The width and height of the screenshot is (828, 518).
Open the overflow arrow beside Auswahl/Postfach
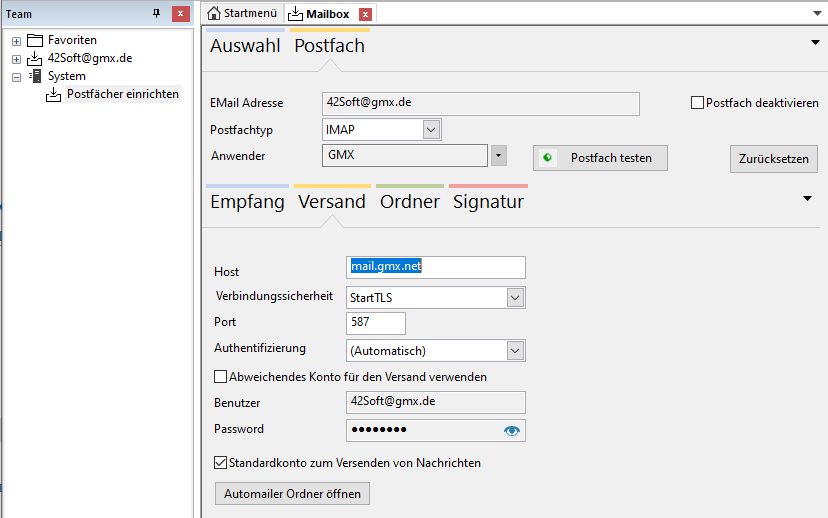815,42
